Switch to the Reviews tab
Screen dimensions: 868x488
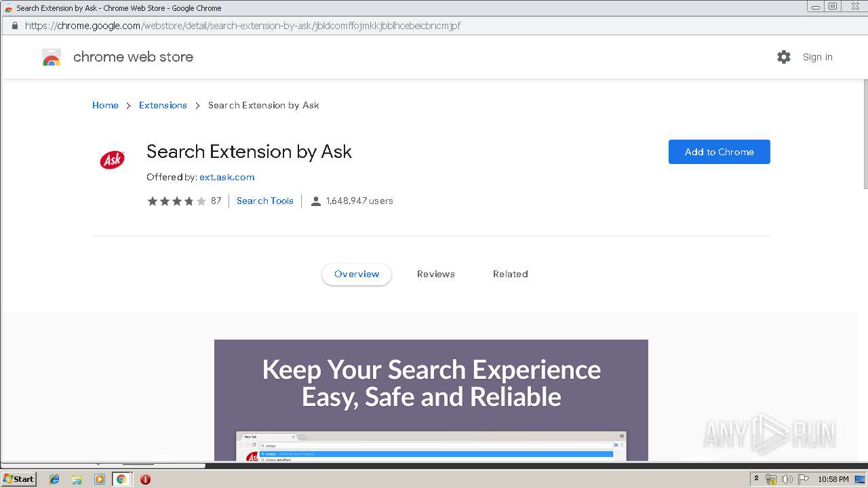point(436,274)
